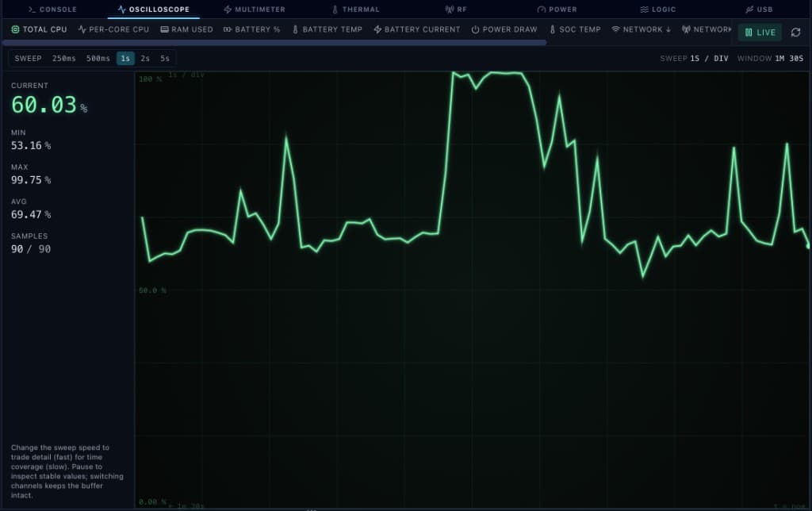Select the Battery % channel
812x511 pixels.
point(251,29)
